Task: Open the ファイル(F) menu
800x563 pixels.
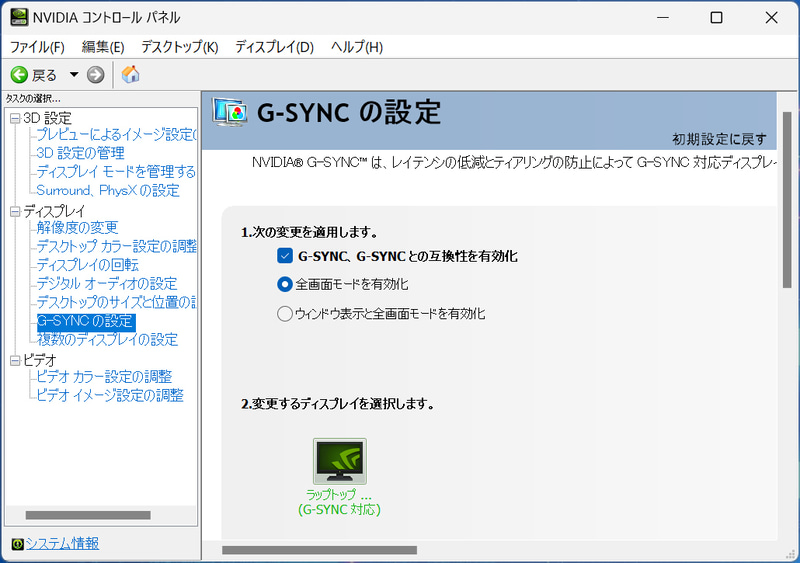Action: pos(37,47)
